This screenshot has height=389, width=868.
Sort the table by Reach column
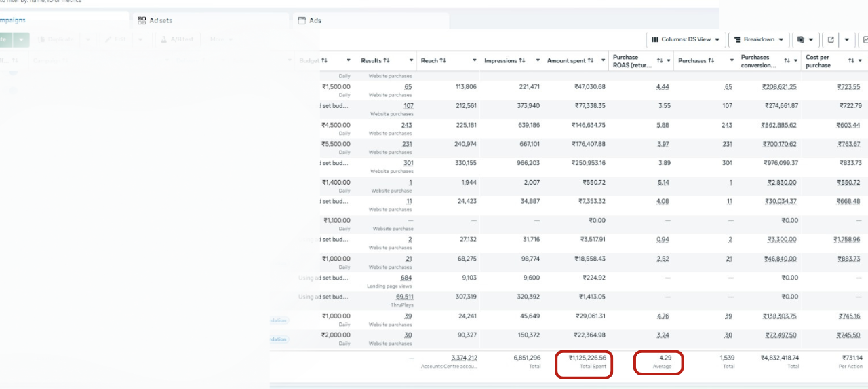point(443,61)
